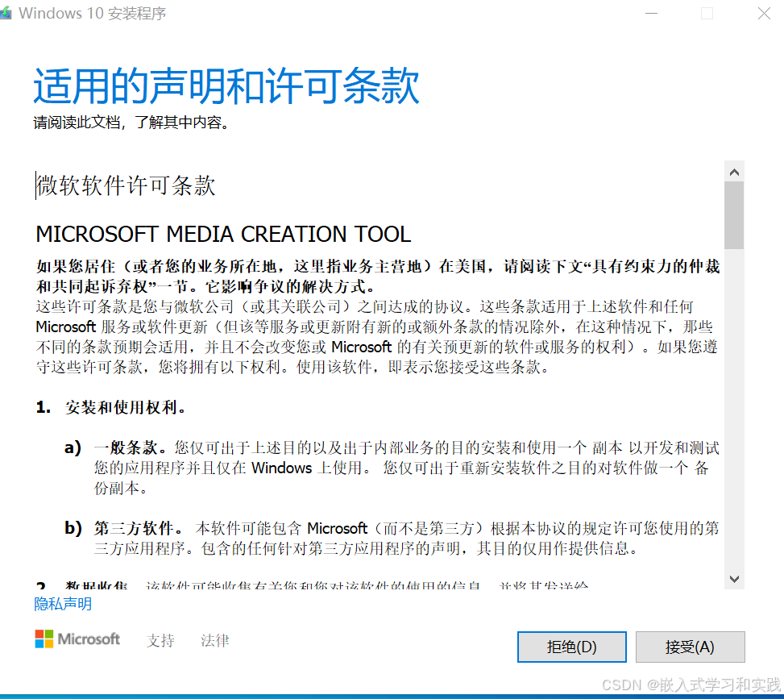Minimize the Windows 10 setup window
The height and width of the screenshot is (699, 784).
651,13
